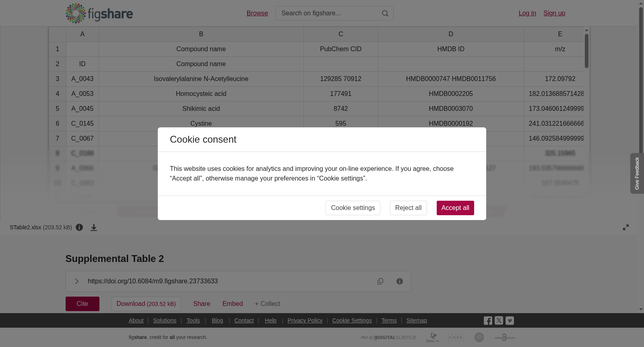Click the Collect button
This screenshot has height=347, width=644.
[267, 304]
